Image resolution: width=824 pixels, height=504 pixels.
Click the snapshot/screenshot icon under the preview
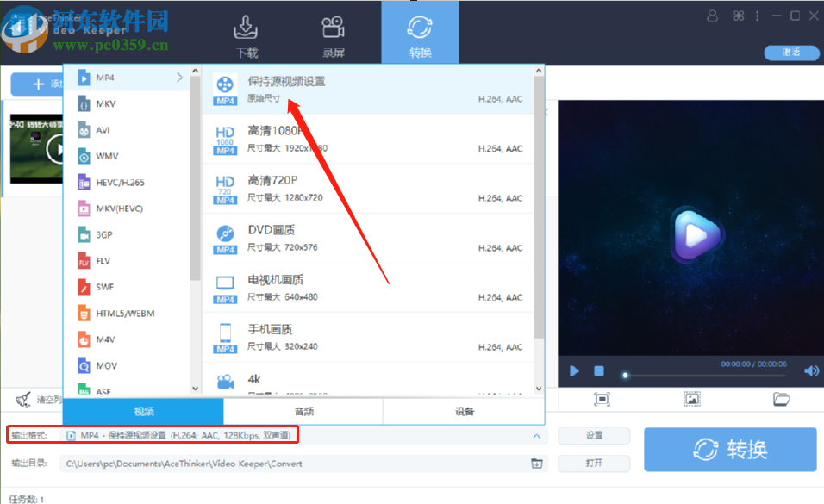click(690, 399)
